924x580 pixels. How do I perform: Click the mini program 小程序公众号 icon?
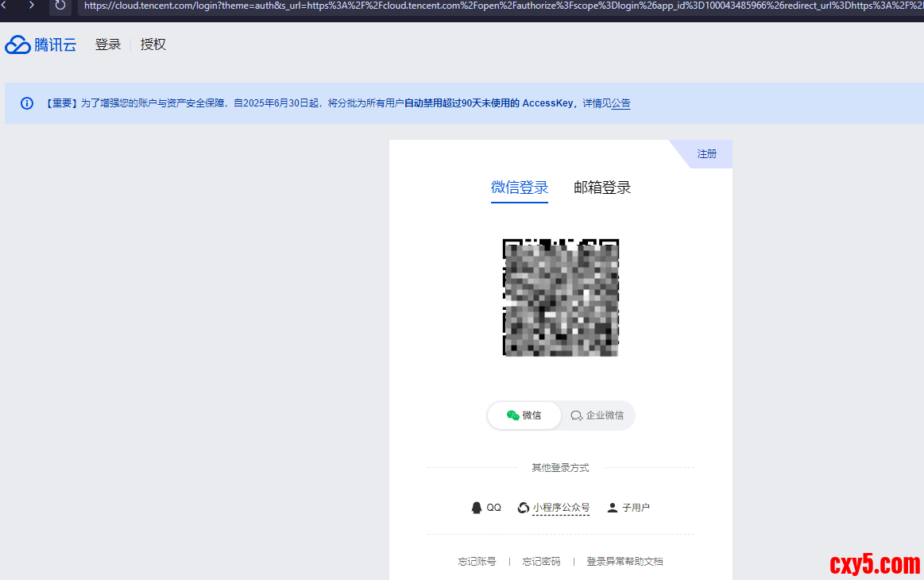click(523, 508)
